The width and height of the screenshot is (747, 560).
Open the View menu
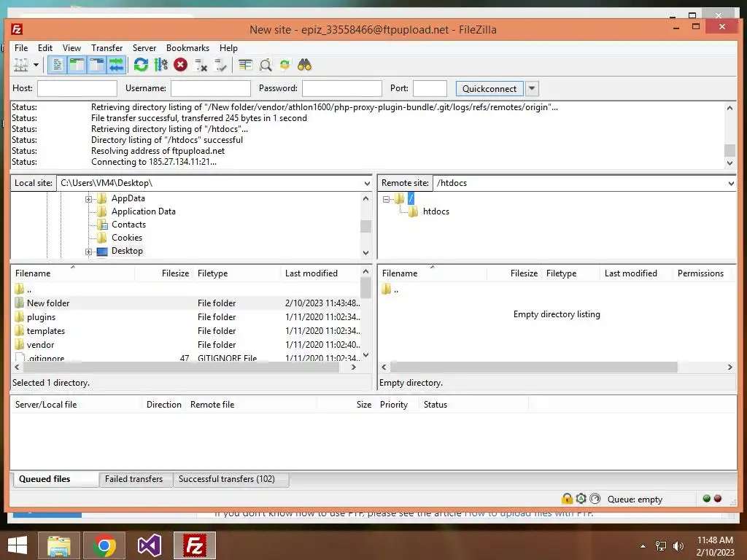point(71,48)
